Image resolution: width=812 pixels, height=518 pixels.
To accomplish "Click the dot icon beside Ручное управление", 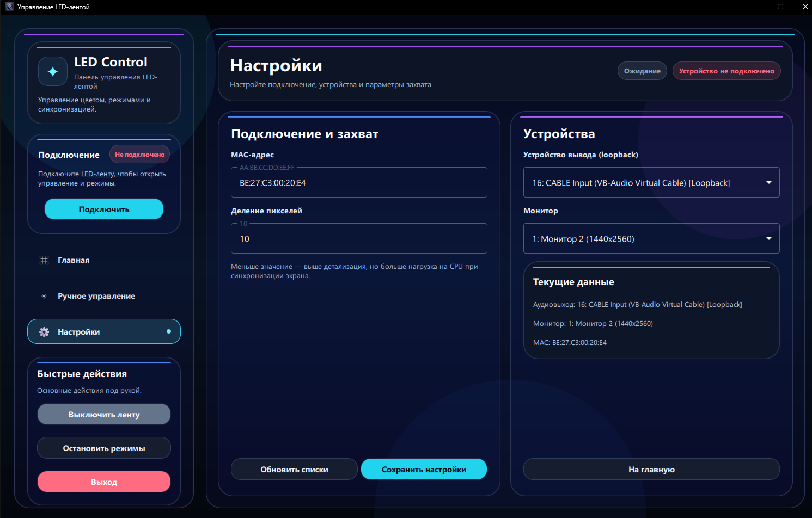I will tap(44, 296).
